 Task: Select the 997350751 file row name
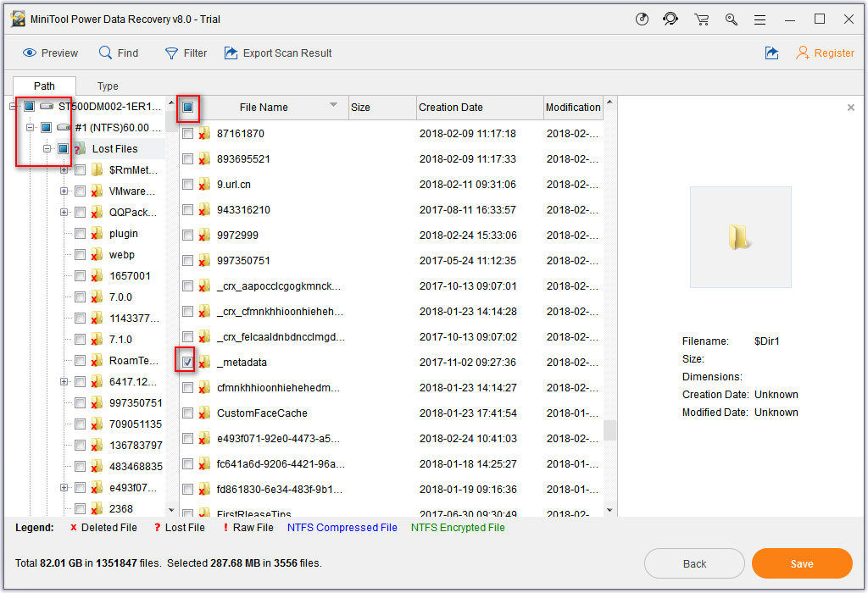243,261
